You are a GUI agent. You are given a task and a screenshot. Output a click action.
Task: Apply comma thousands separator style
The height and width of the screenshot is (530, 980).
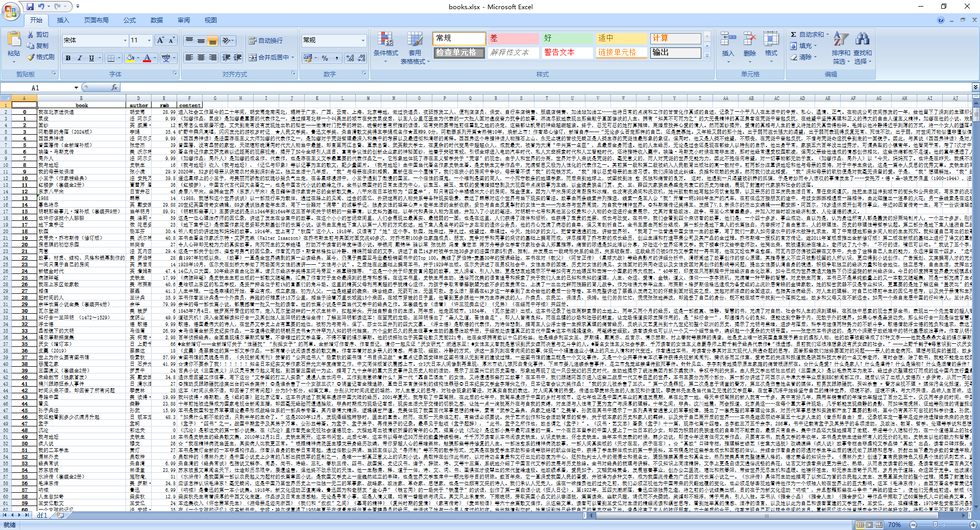337,58
